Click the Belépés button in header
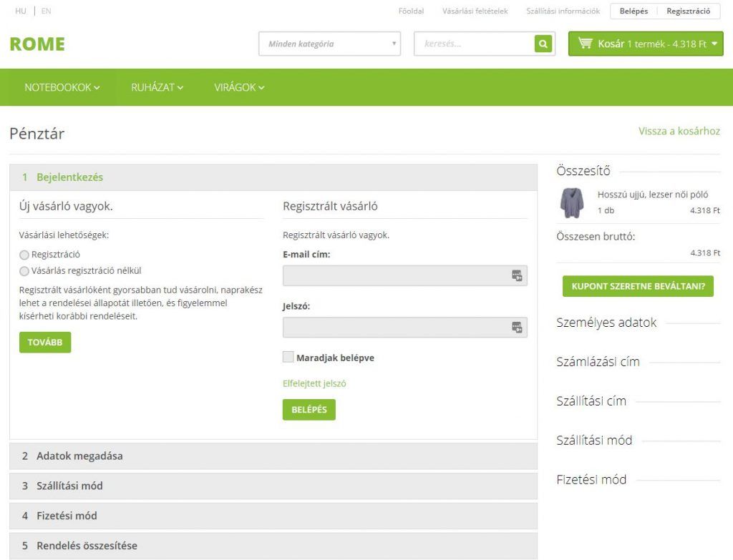 [634, 11]
